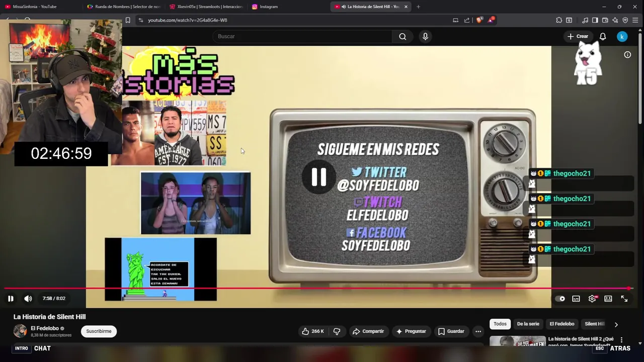Open options for Silent Hill 2 recommended video
The height and width of the screenshot is (362, 644).
pyautogui.click(x=621, y=340)
